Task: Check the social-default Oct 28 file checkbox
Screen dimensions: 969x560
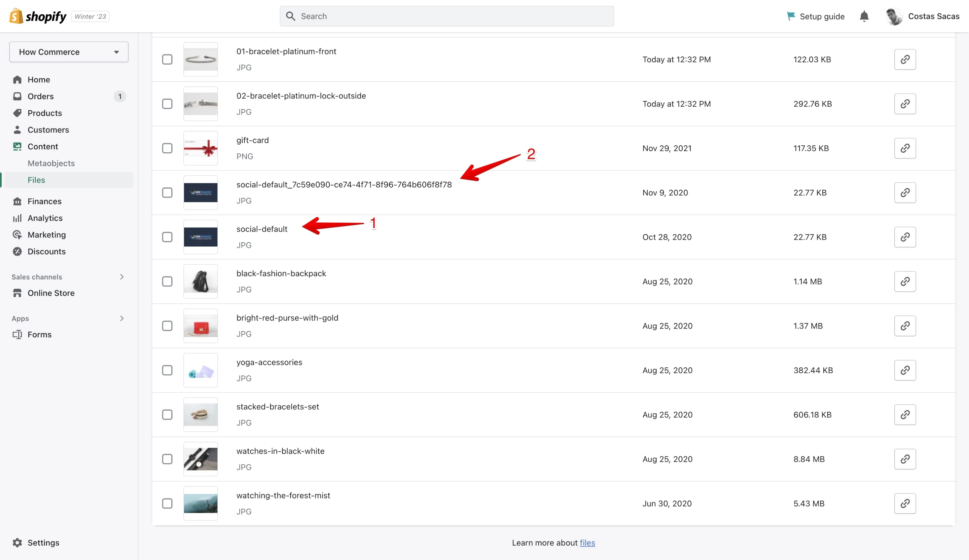Action: 167,237
